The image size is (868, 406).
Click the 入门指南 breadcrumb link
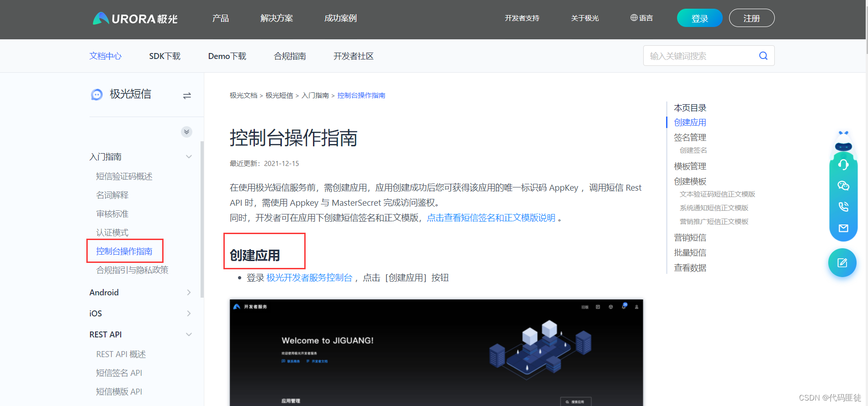point(315,95)
